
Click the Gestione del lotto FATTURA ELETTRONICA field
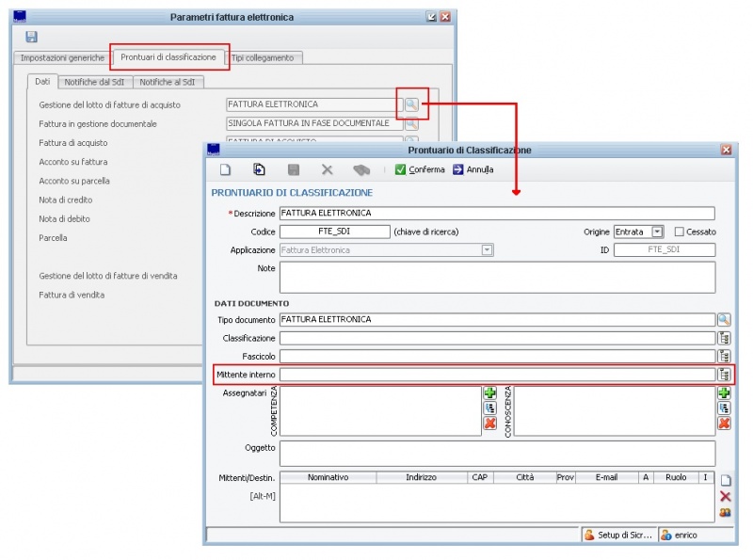coord(314,104)
